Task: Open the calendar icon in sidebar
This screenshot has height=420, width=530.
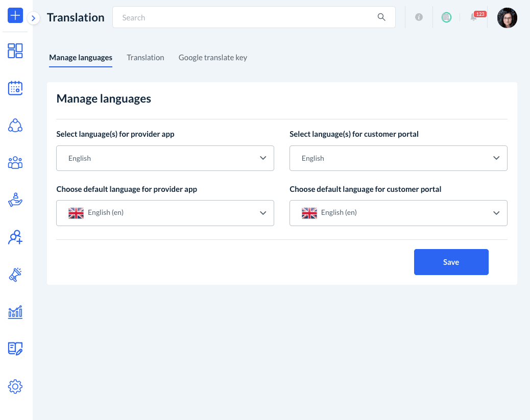Action: point(15,88)
